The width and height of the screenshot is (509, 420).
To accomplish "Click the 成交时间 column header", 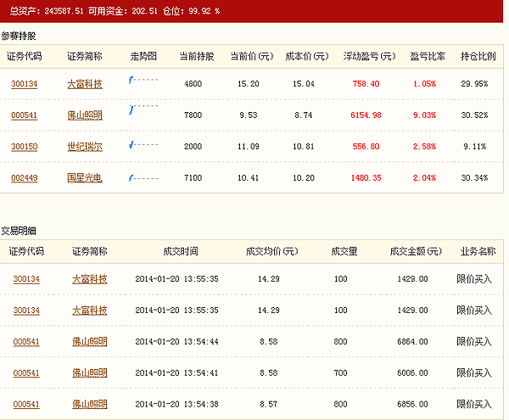I will 180,251.
